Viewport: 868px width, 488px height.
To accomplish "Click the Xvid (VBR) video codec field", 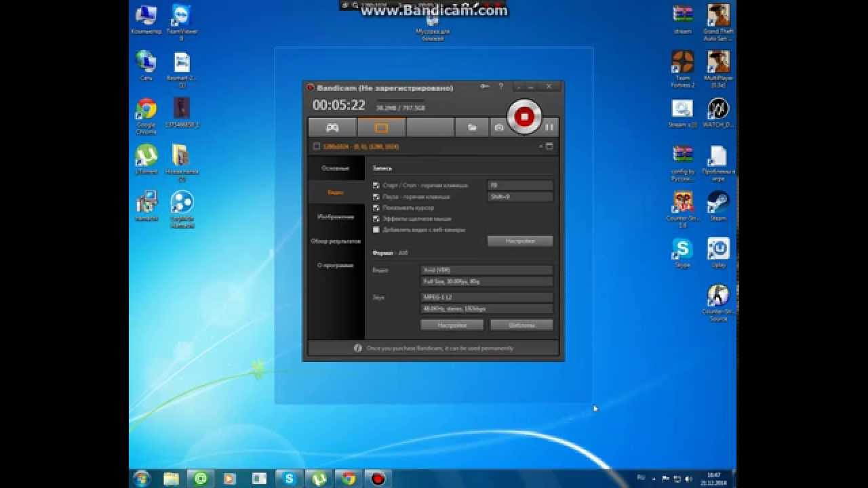I will point(487,270).
